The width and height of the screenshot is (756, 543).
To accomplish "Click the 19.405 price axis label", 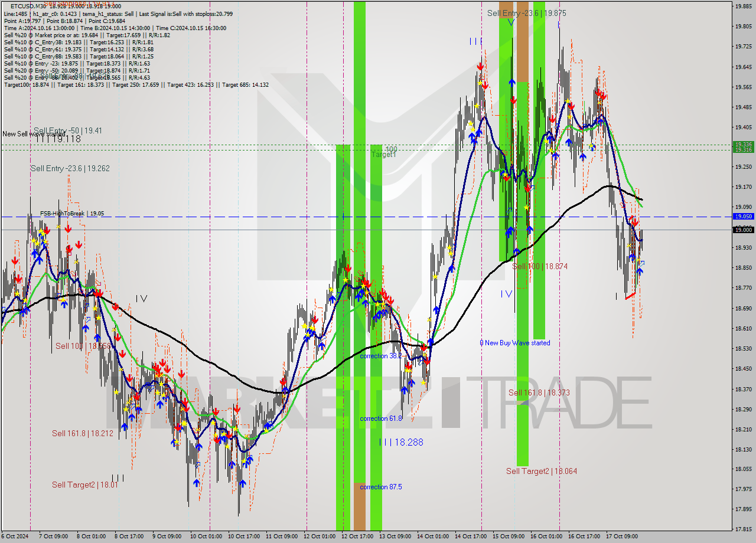I will tap(743, 127).
